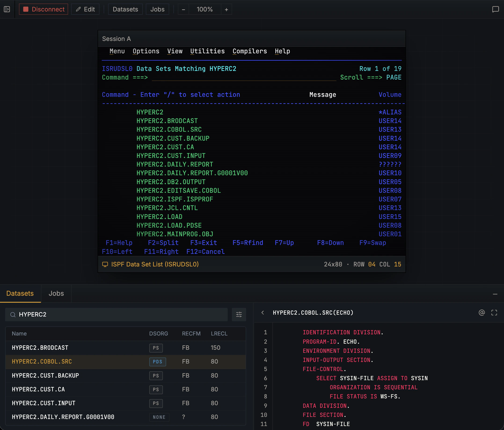Click F7=Up function key
The width and height of the screenshot is (504, 430).
point(284,243)
